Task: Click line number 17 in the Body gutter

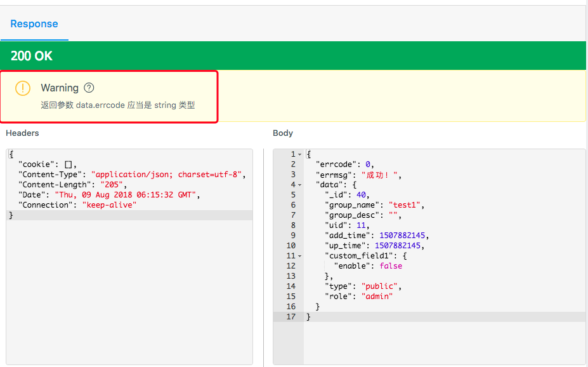Action: click(291, 317)
